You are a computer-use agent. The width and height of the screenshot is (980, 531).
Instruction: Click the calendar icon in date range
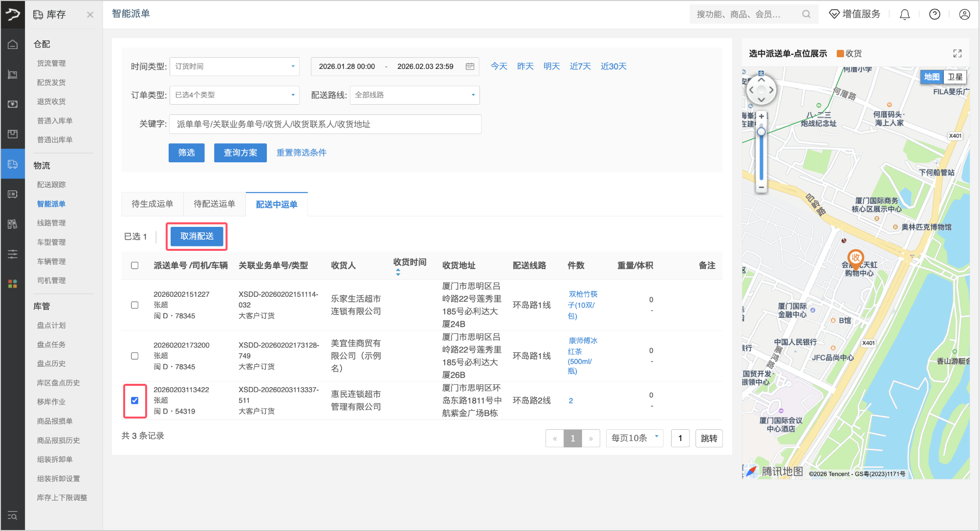(470, 66)
